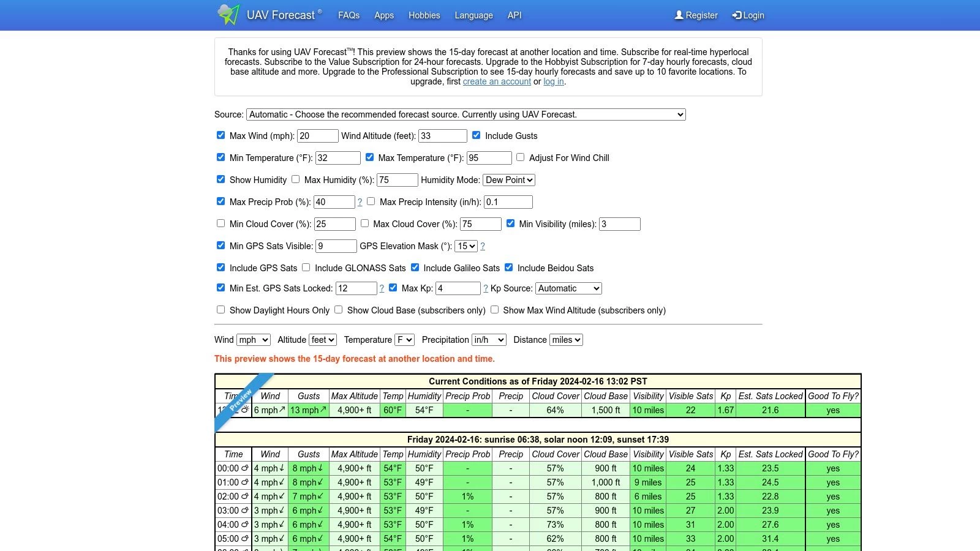Click the weather icon in the 05:00 row
This screenshot has height=551, width=980.
tap(245, 539)
